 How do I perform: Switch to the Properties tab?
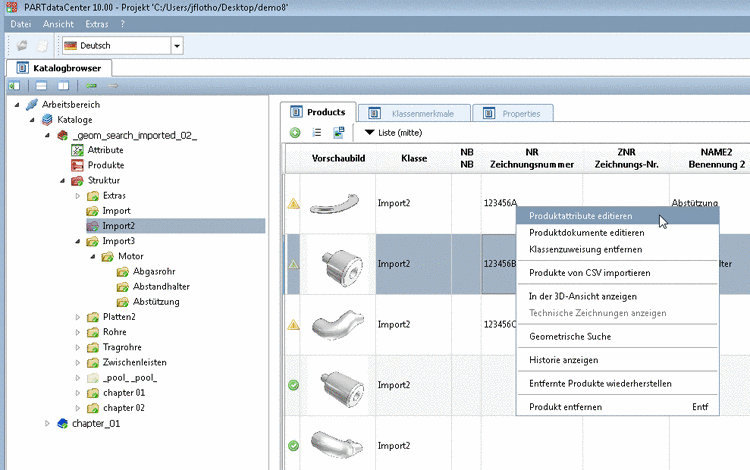tap(513, 114)
